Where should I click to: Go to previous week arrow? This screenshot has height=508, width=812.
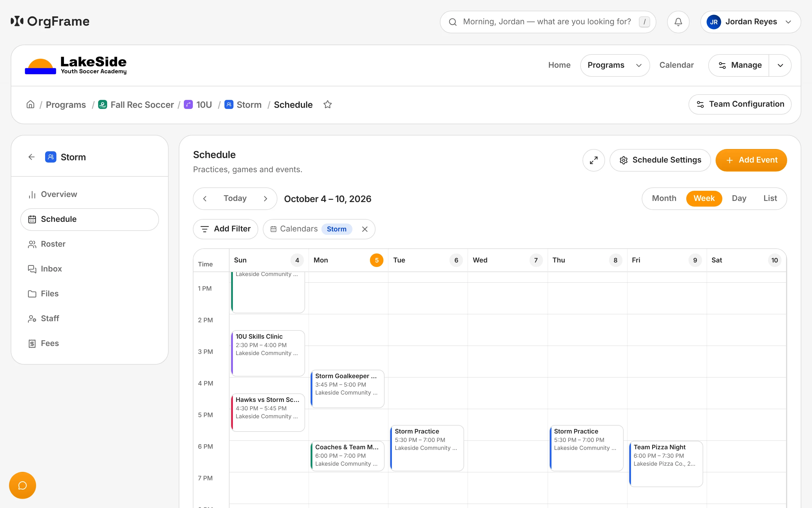[x=205, y=199]
